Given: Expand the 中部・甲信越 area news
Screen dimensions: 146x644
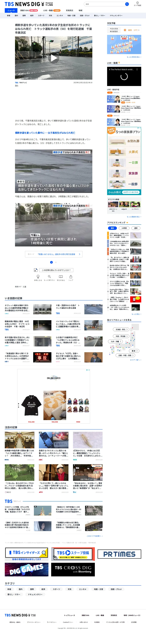Looking at the screenshot, I should (x=121, y=336).
